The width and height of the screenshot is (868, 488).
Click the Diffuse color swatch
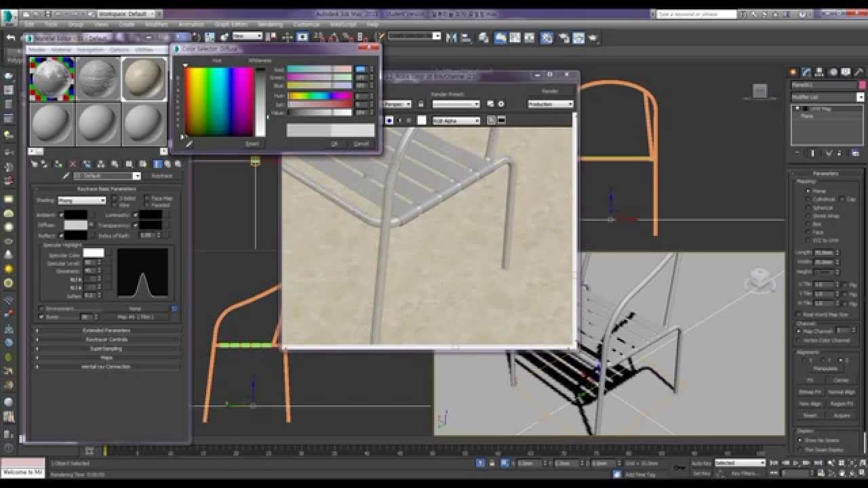[75, 225]
